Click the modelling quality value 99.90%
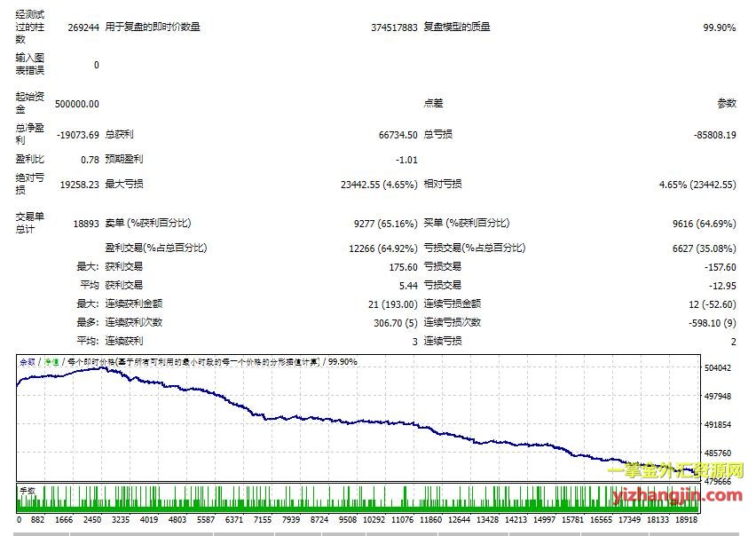 720,28
